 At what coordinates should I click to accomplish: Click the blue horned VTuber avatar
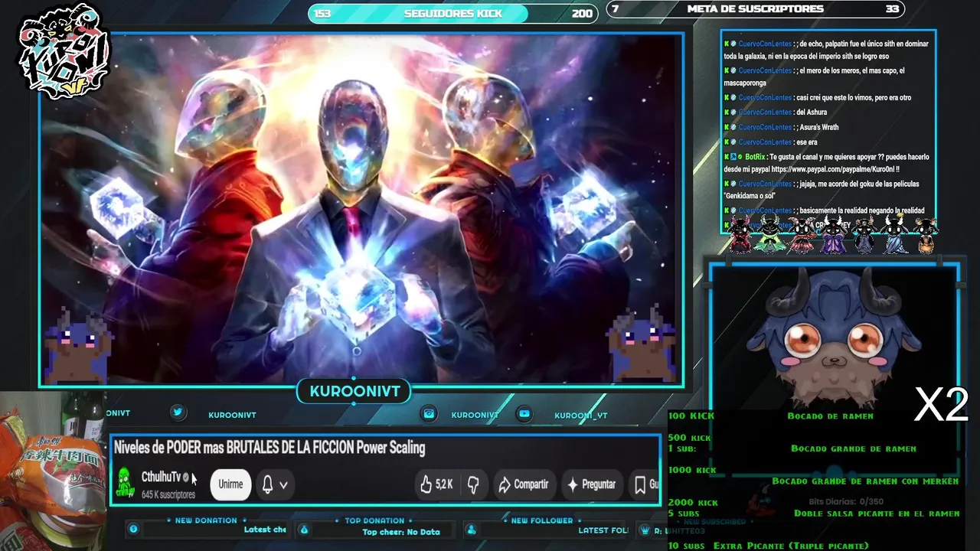tap(834, 337)
